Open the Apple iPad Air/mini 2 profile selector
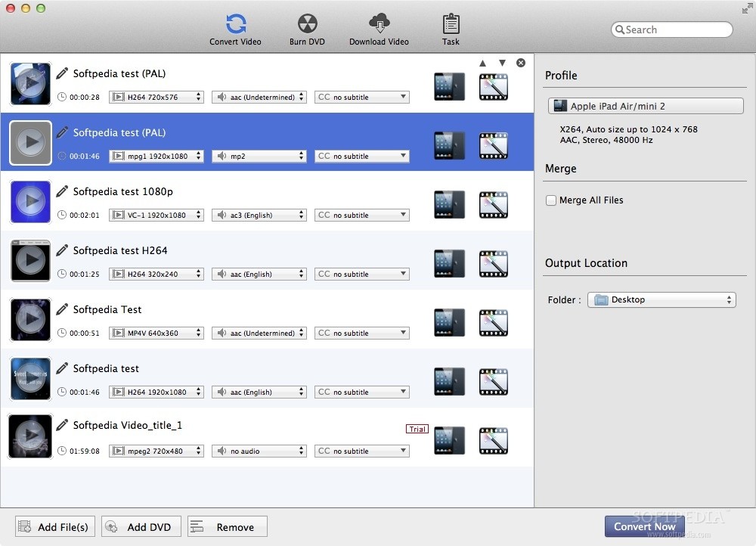This screenshot has height=546, width=756. (x=645, y=105)
